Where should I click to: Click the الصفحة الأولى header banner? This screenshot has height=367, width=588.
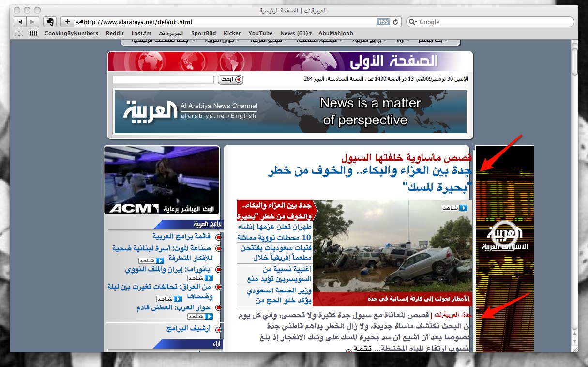coord(290,61)
